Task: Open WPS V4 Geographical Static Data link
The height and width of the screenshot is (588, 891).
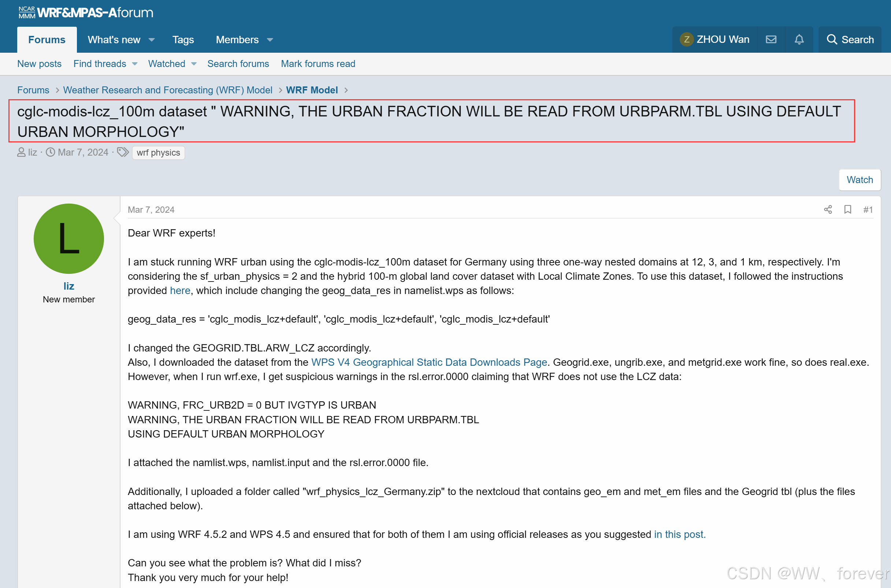Action: (x=429, y=362)
